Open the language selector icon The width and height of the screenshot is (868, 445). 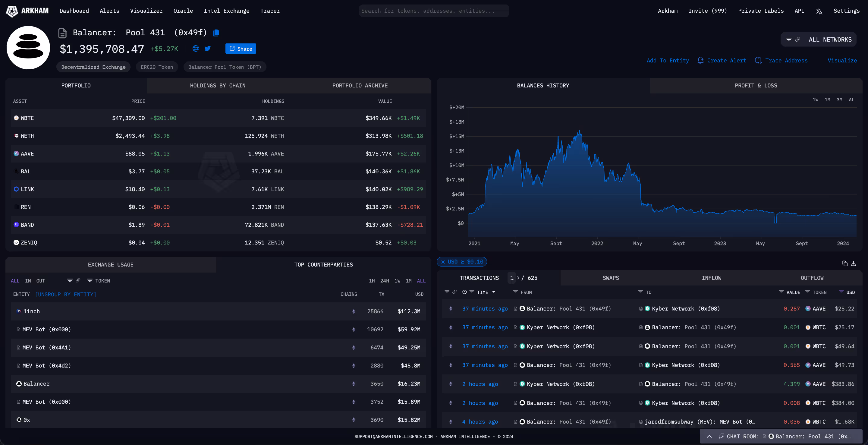[819, 11]
